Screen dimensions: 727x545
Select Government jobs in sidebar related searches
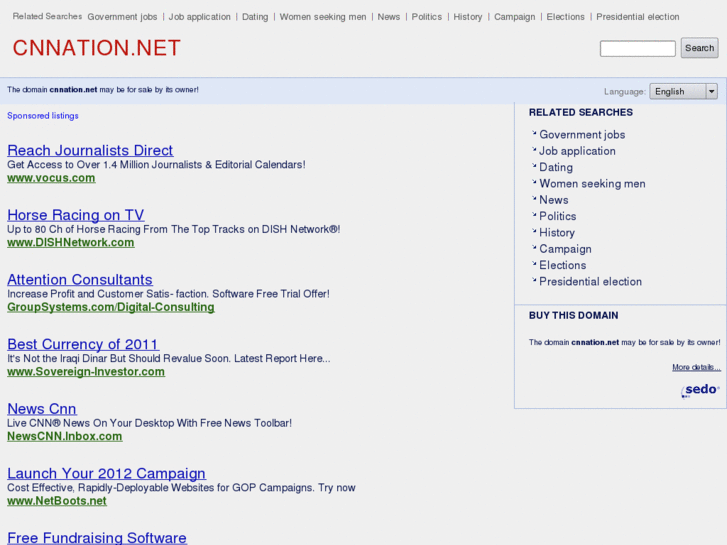point(582,135)
